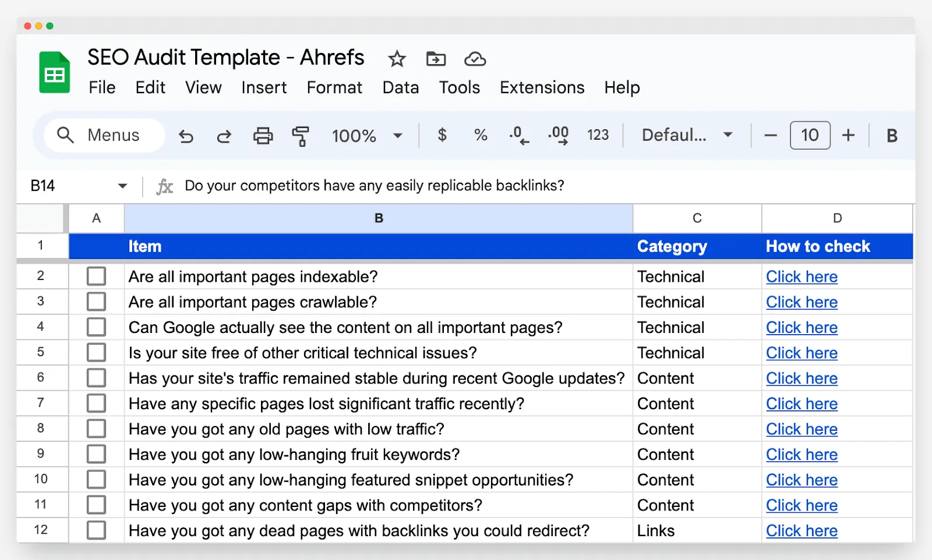Print the spreadsheet
This screenshot has height=560, width=932.
(x=263, y=136)
